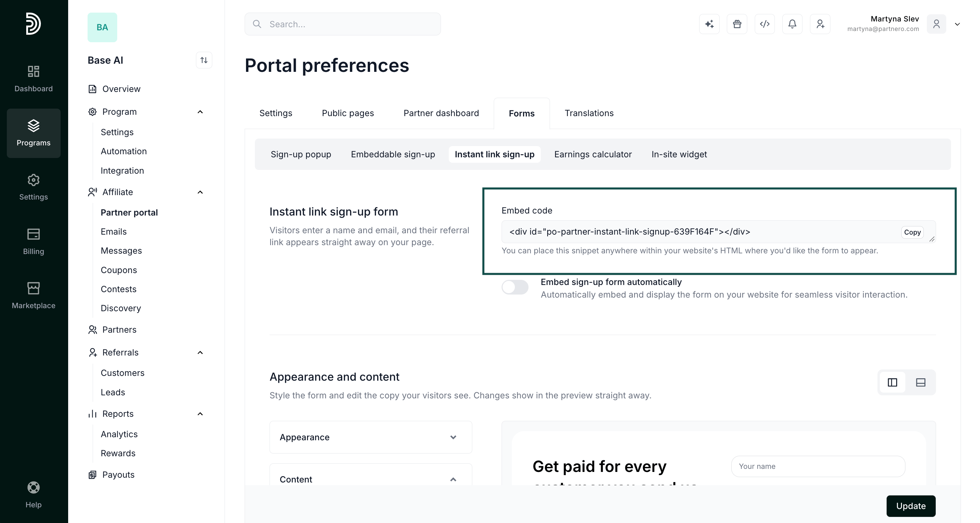Click the Update button
The width and height of the screenshot is (980, 523).
[911, 506]
